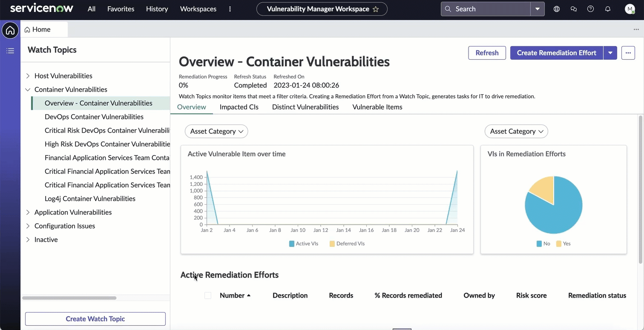This screenshot has width=644, height=330.
Task: Click the Vulnerability Manager Workspace pill
Action: click(322, 9)
